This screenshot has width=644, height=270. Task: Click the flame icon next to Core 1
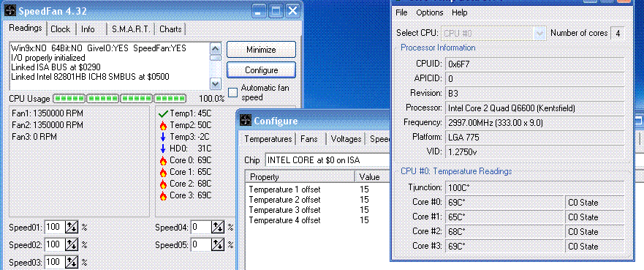(163, 172)
